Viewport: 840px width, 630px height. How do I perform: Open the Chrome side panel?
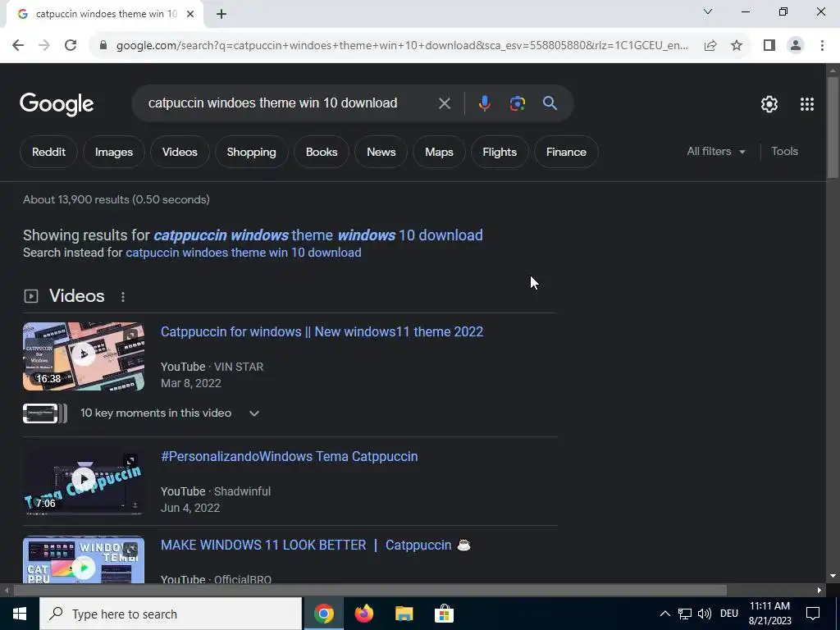point(769,45)
